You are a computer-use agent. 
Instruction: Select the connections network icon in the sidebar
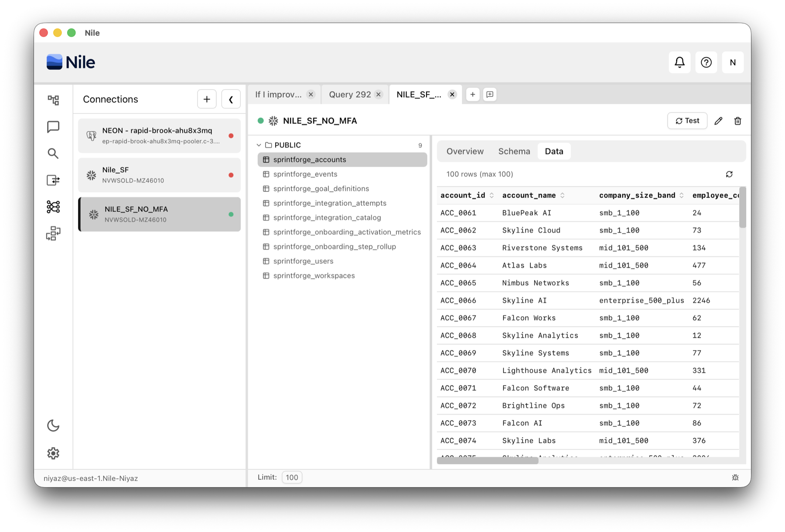tap(53, 207)
